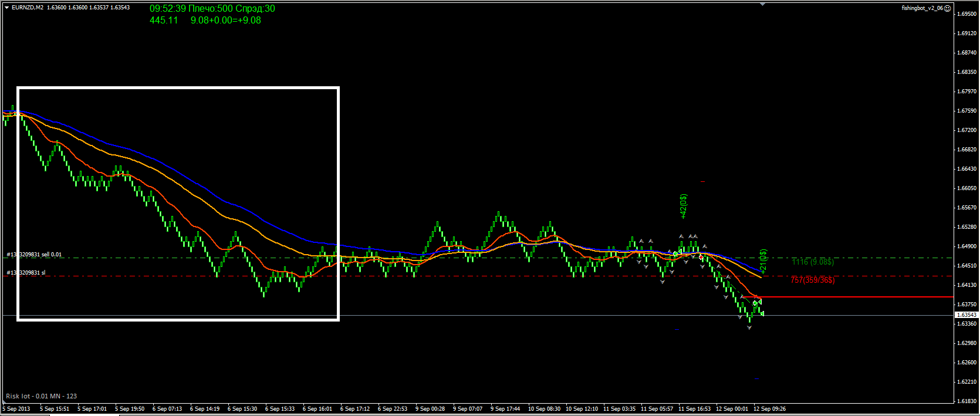Click the 1.61830 price scale label
980x416 pixels.
[967, 401]
